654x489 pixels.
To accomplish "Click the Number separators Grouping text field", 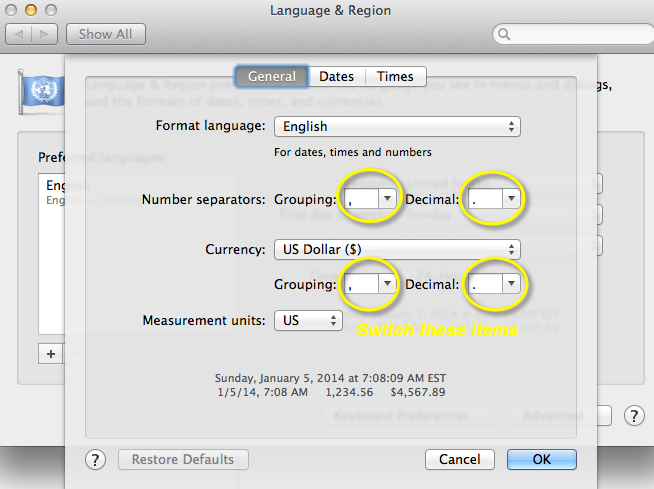I will (361, 199).
